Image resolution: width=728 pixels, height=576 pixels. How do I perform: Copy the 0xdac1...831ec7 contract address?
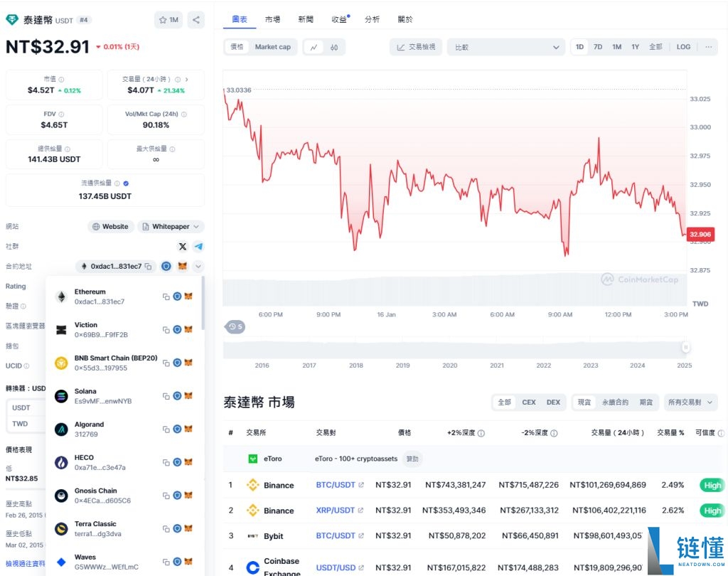148,266
